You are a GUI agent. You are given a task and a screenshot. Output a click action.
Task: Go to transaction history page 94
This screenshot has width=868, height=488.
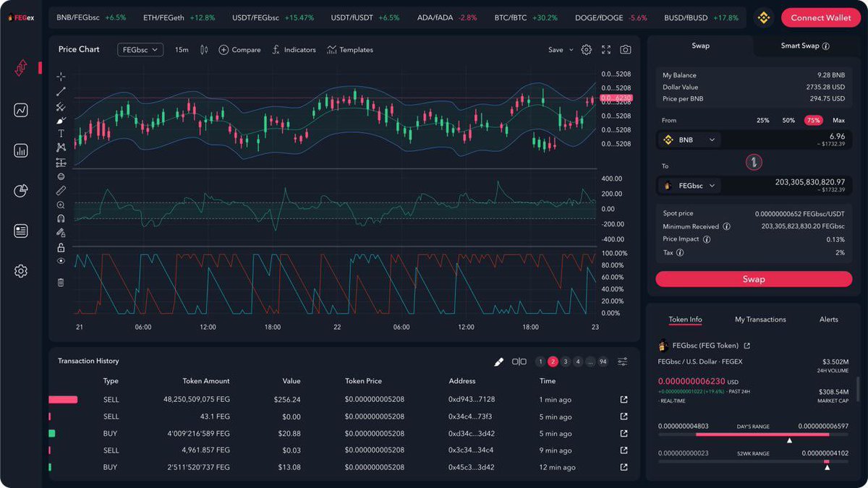(603, 361)
